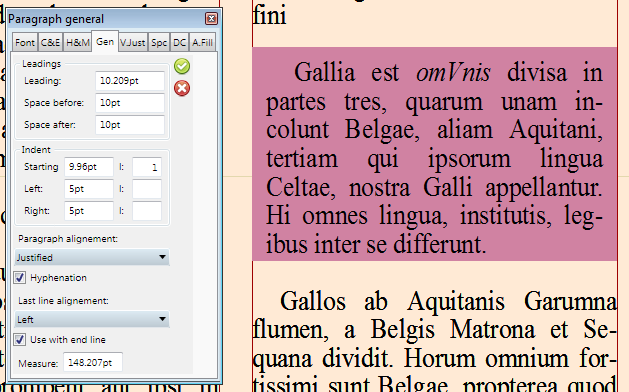The height and width of the screenshot is (392, 629).
Task: Select the H&M tab
Action: (77, 43)
